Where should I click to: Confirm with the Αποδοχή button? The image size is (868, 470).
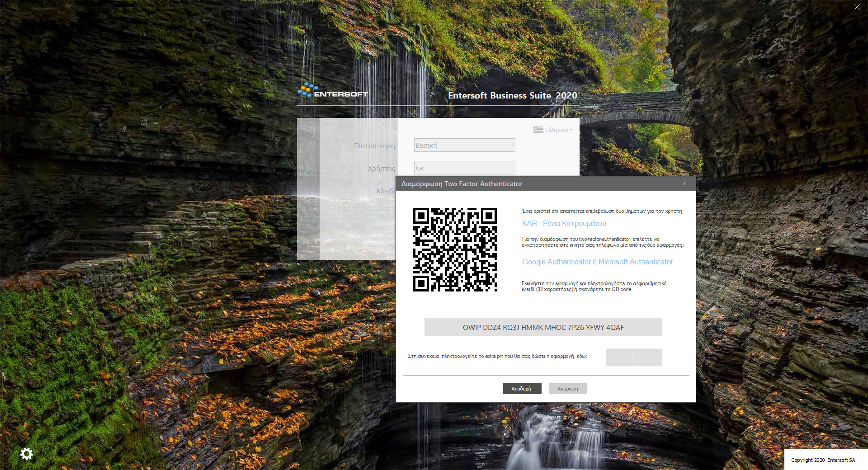click(x=522, y=389)
